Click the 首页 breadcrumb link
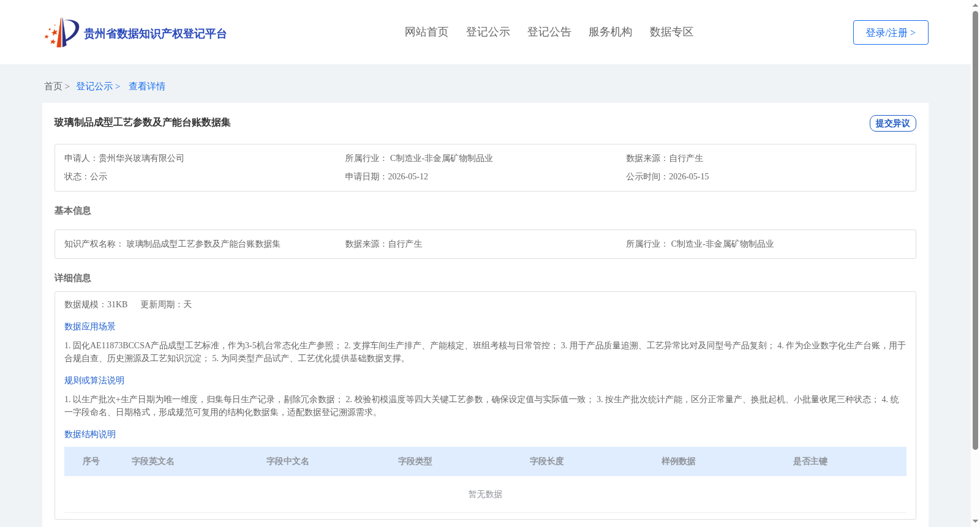This screenshot has width=980, height=527. coord(53,86)
